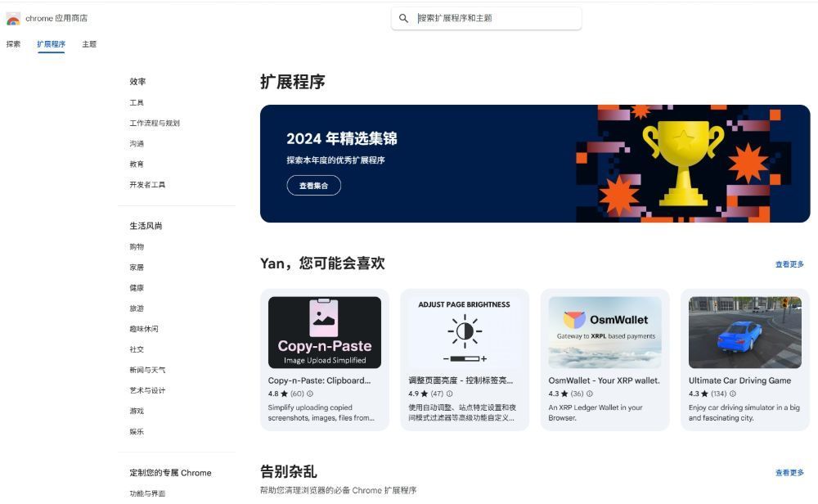Open the Ultimate Car Driving Game thumbnail
818x504 pixels.
click(x=745, y=332)
